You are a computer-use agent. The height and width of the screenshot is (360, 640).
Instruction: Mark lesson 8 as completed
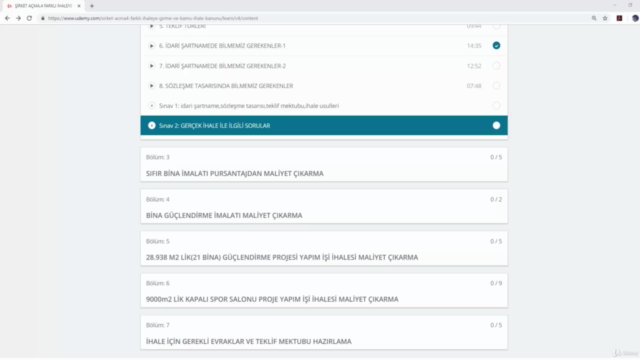[x=496, y=86]
